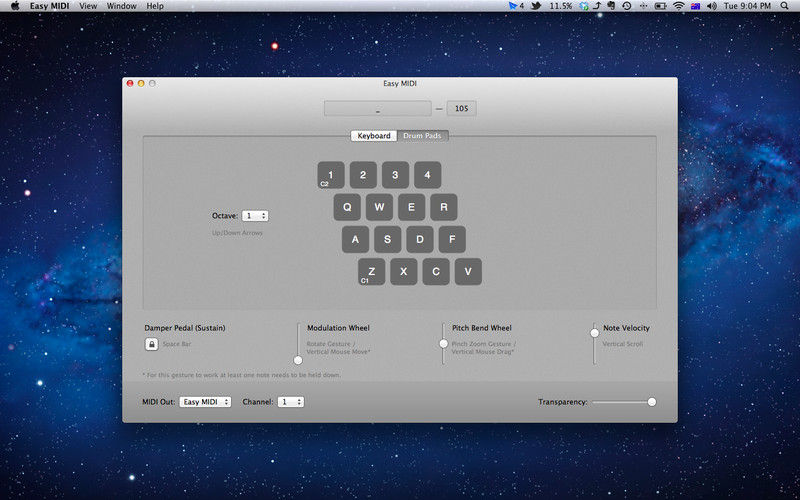
Task: Open the Time Machine menu bar icon
Action: click(x=627, y=6)
